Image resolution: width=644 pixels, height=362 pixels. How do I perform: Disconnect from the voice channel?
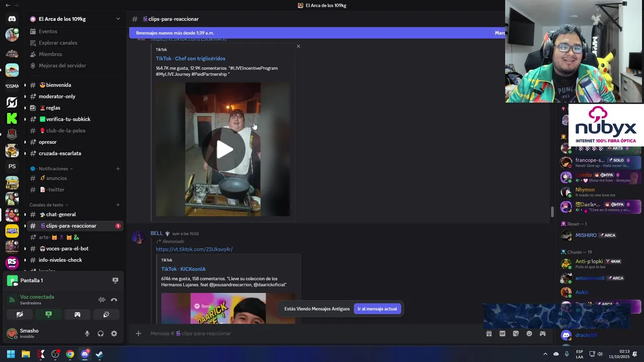click(x=114, y=300)
